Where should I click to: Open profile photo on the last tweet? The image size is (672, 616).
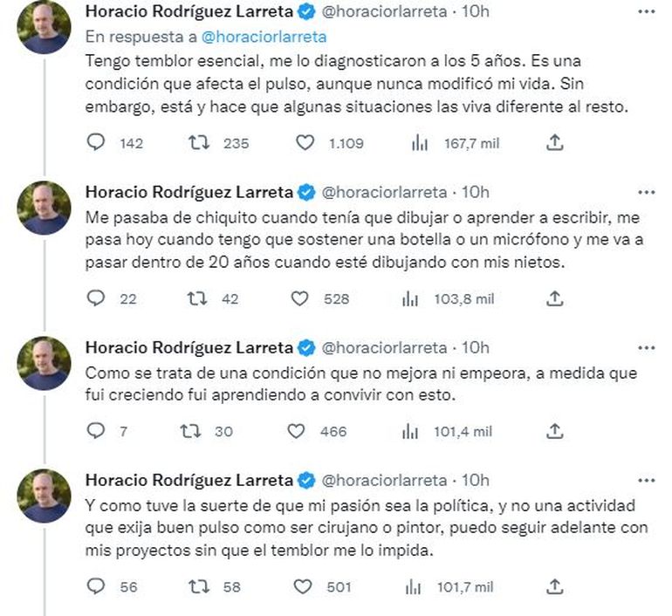pos(44,496)
